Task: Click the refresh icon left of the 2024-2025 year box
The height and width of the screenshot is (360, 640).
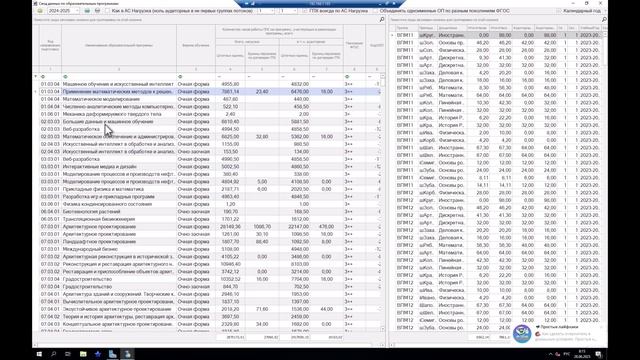Action: click(40, 11)
